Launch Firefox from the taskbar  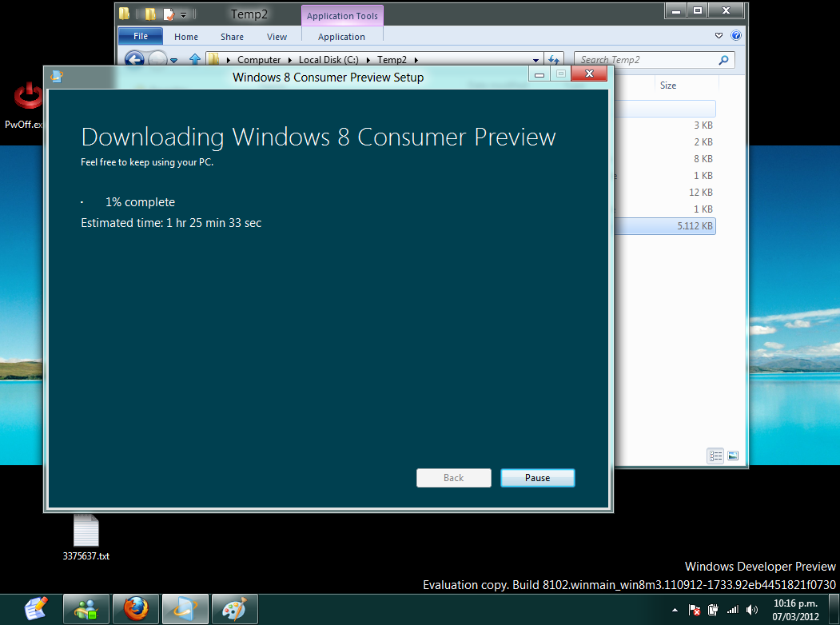[x=134, y=608]
